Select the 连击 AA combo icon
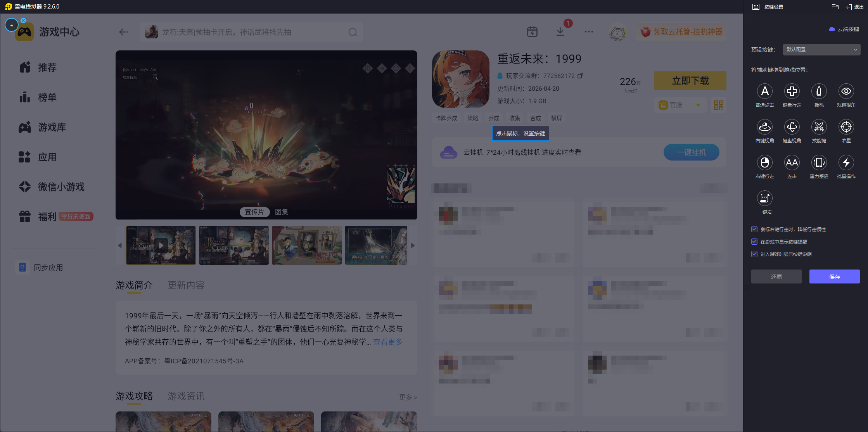 (x=792, y=163)
